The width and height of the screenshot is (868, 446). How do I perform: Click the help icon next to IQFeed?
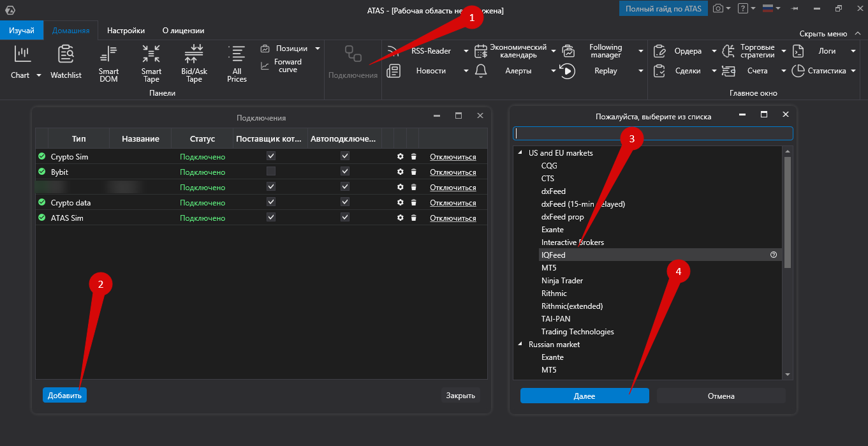(774, 255)
